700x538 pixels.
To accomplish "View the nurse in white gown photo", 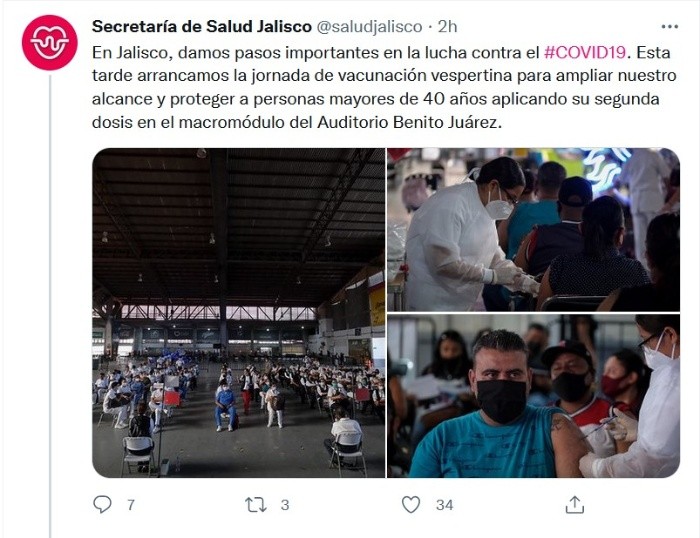I will (x=533, y=229).
